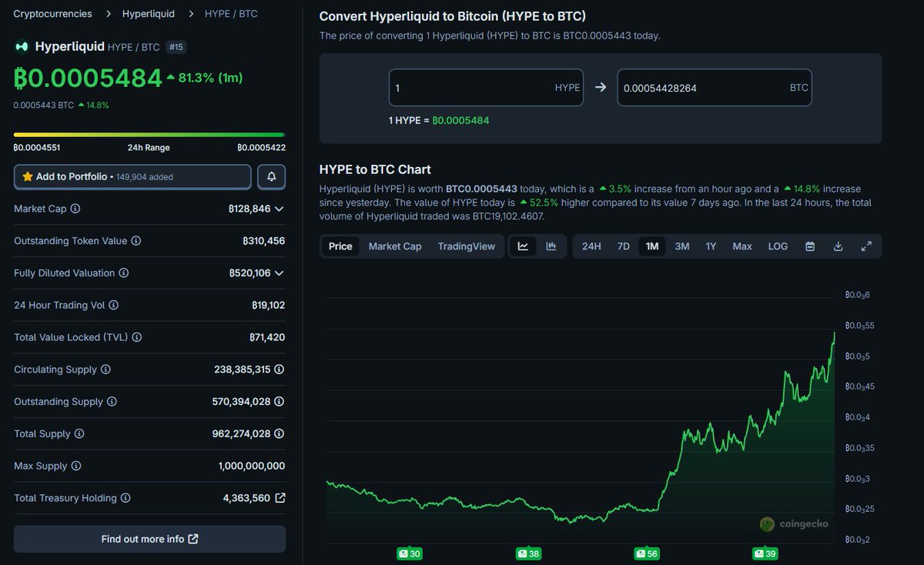Viewport: 924px width, 565px height.
Task: Click news marker labeled 38
Action: [x=528, y=553]
